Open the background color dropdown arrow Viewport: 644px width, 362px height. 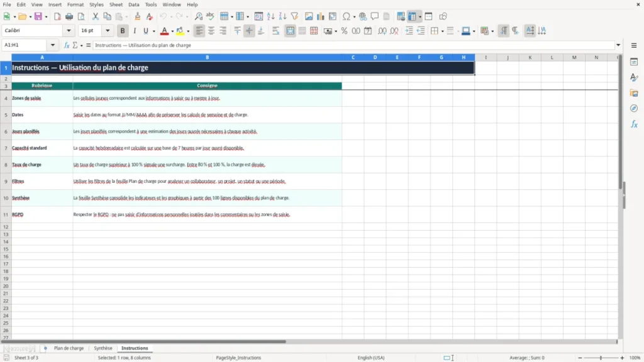pos(188,31)
